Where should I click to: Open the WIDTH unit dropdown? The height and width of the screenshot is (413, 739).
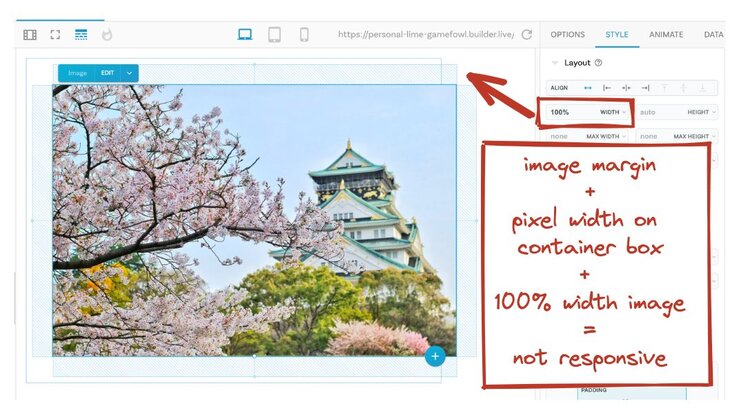point(613,112)
